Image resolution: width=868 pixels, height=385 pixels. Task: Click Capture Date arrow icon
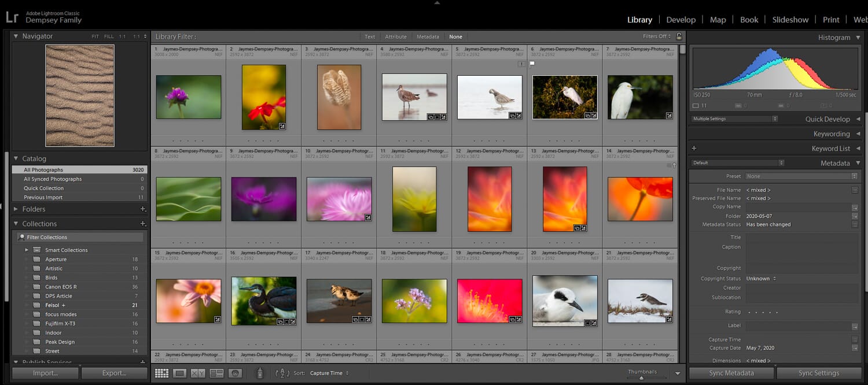click(x=854, y=348)
